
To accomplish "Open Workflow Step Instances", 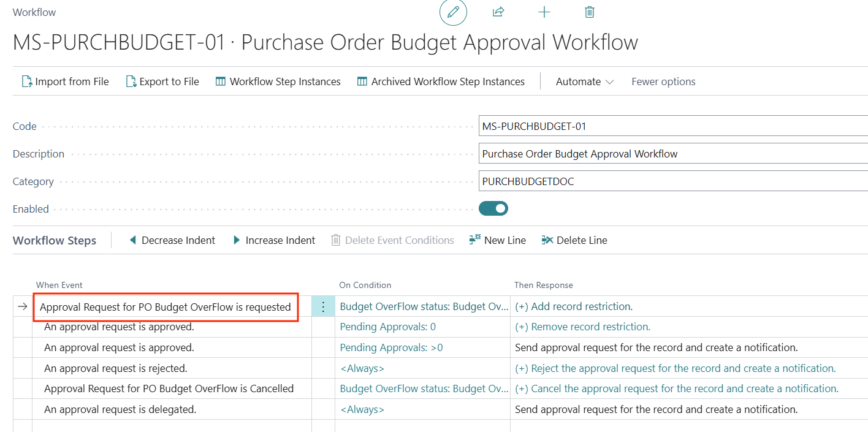I will pos(278,81).
